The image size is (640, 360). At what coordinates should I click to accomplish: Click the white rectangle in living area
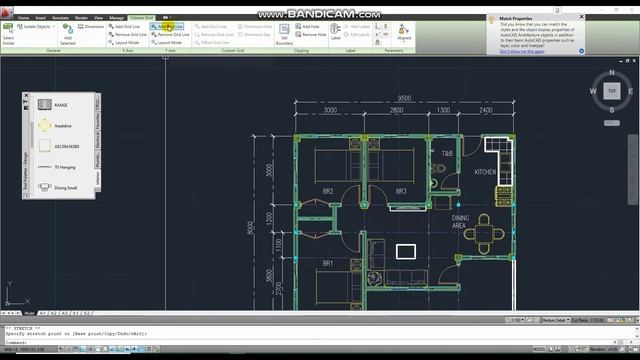(406, 252)
